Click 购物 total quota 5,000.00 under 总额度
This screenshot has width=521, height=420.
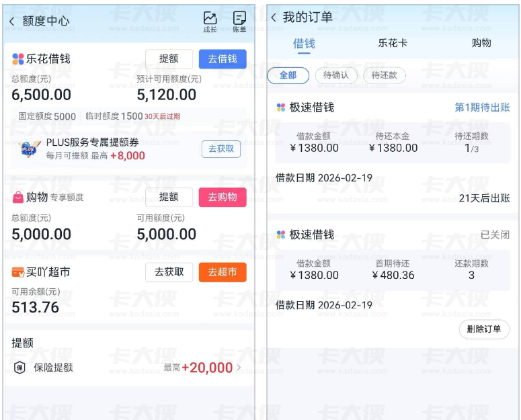41,235
